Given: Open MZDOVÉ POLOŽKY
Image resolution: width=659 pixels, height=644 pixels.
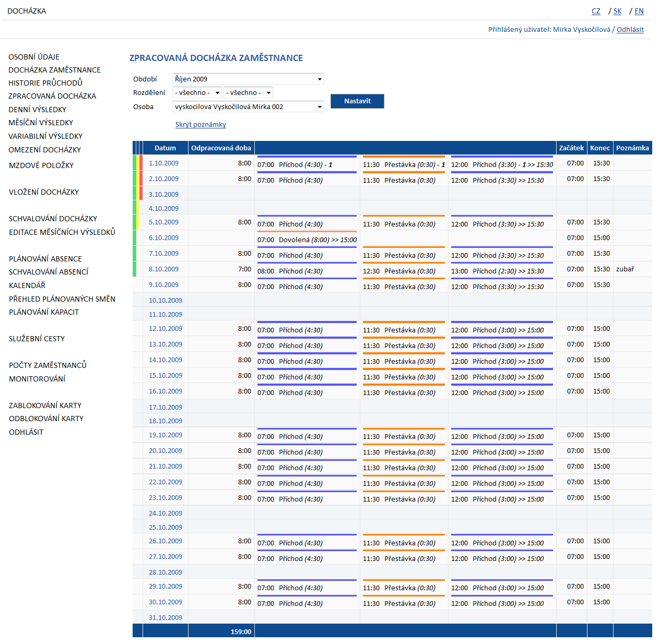Looking at the screenshot, I should coord(41,165).
